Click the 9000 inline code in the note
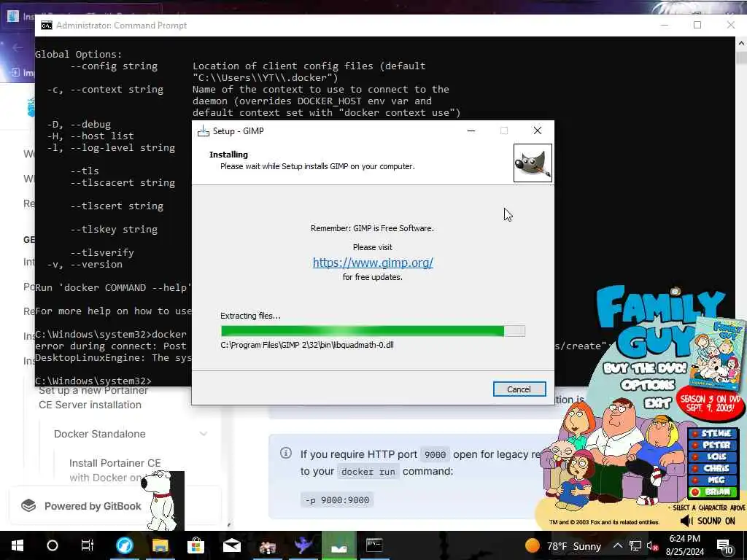Screen dimensions: 747x560 (x=435, y=455)
